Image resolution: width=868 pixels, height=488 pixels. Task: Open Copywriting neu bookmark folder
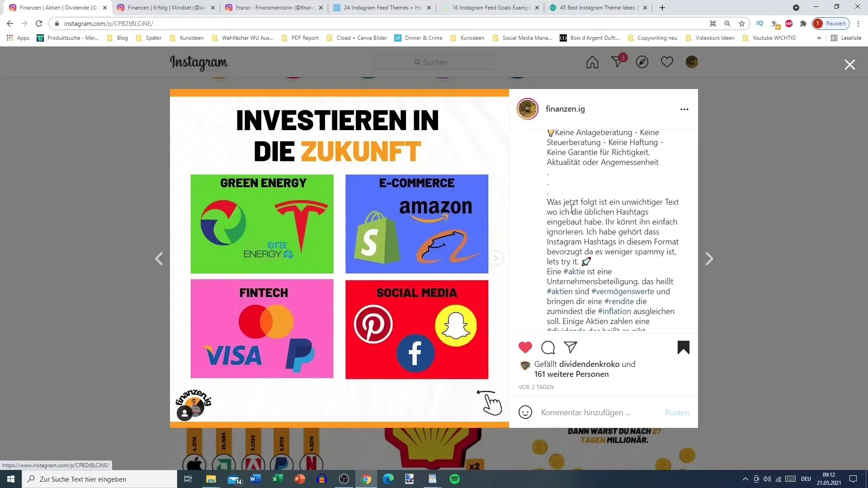coord(652,38)
